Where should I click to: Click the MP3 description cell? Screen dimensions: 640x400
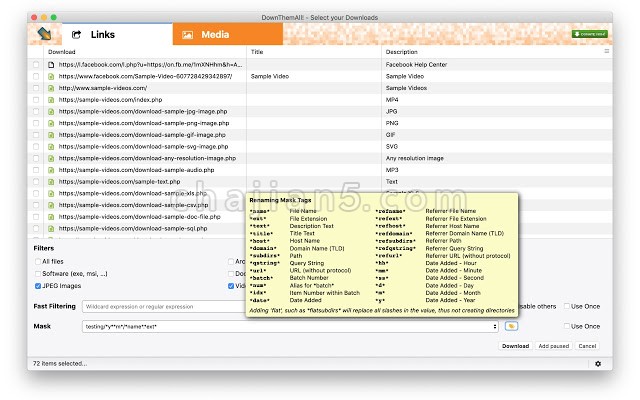click(x=392, y=170)
